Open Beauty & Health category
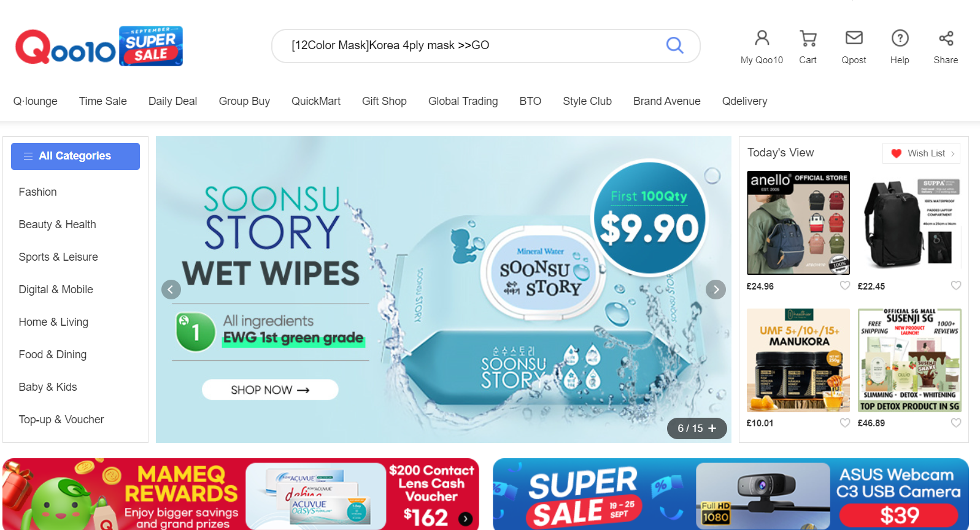This screenshot has width=980, height=530. 57,225
